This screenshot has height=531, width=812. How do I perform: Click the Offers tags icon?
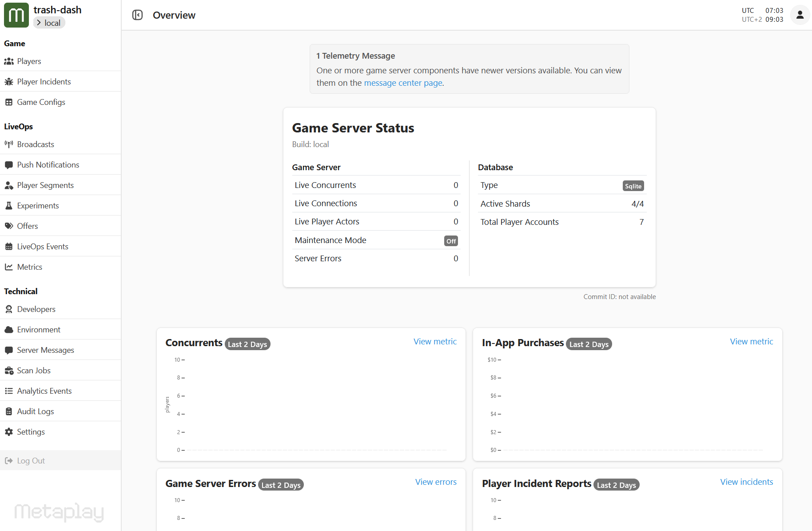pyautogui.click(x=9, y=226)
